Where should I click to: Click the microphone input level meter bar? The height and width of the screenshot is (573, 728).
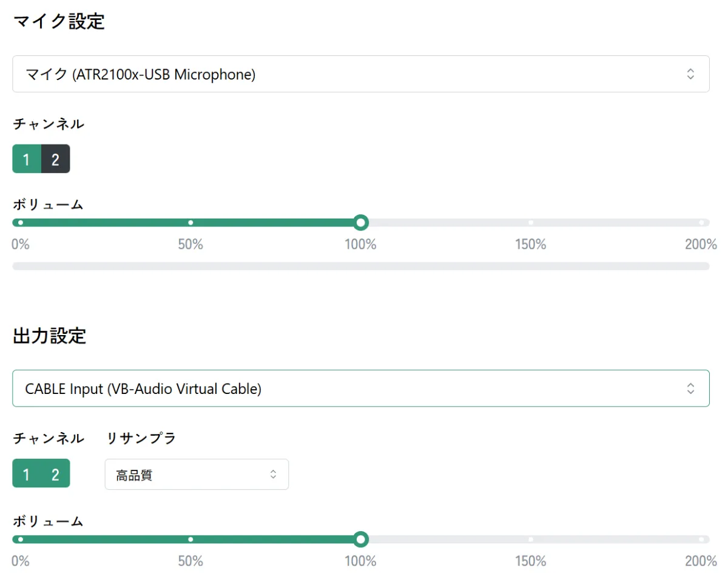[360, 266]
